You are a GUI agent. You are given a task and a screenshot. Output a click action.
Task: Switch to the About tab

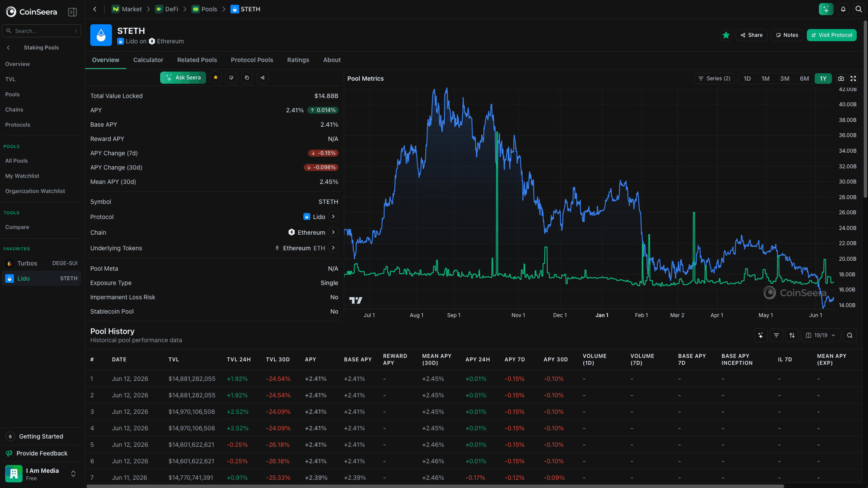332,60
